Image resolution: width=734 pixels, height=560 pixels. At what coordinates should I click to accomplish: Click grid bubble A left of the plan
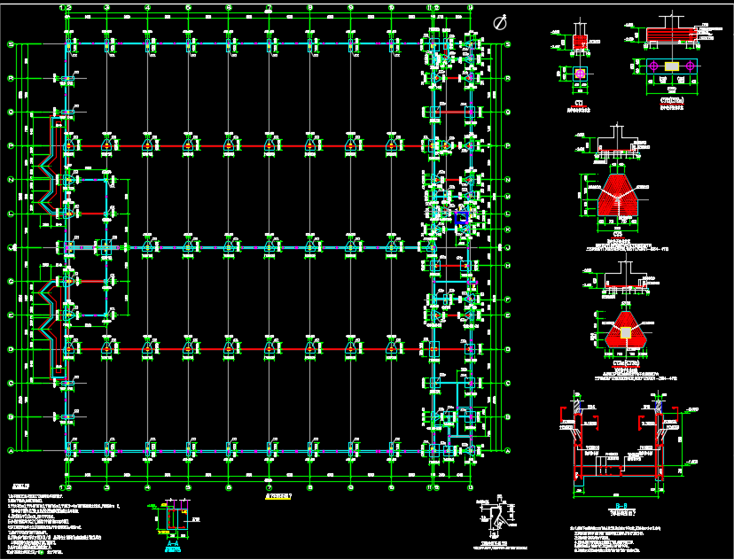tap(10, 451)
